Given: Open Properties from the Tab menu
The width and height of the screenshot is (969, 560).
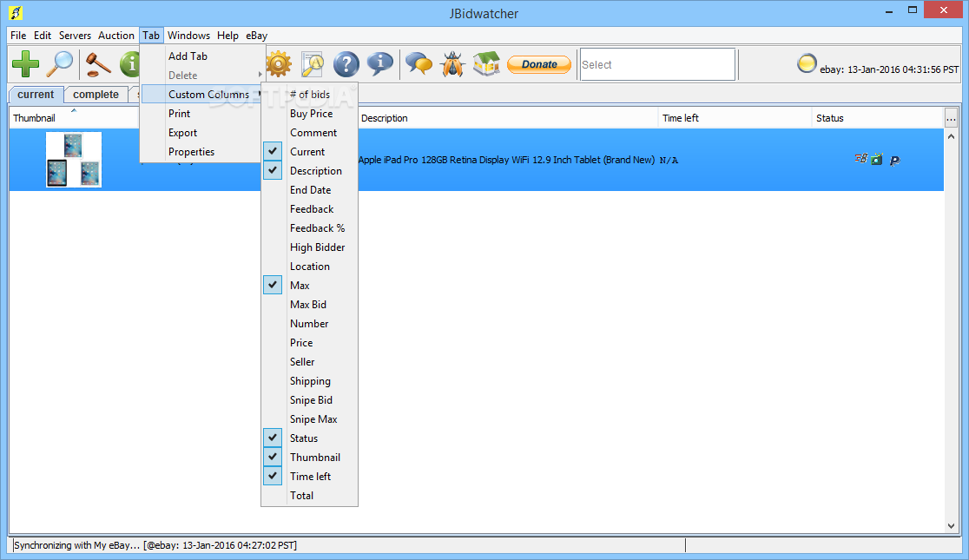Looking at the screenshot, I should point(202,151).
